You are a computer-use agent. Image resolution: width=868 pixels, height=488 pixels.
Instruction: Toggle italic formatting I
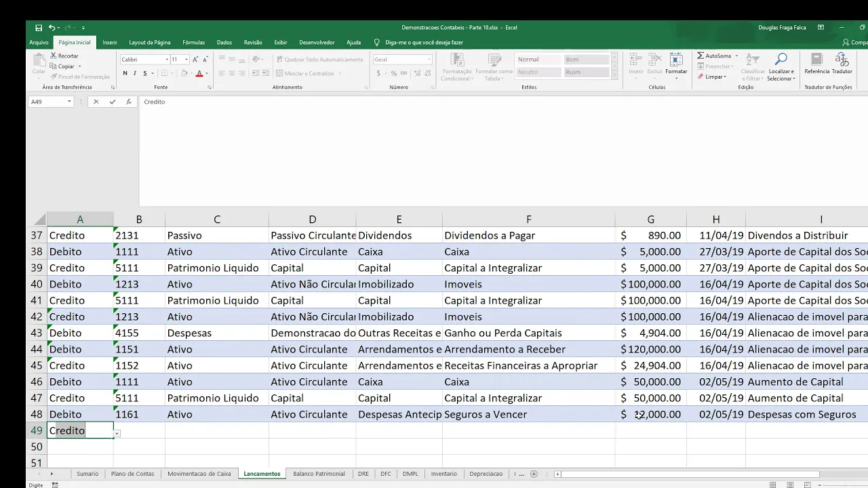pos(134,73)
